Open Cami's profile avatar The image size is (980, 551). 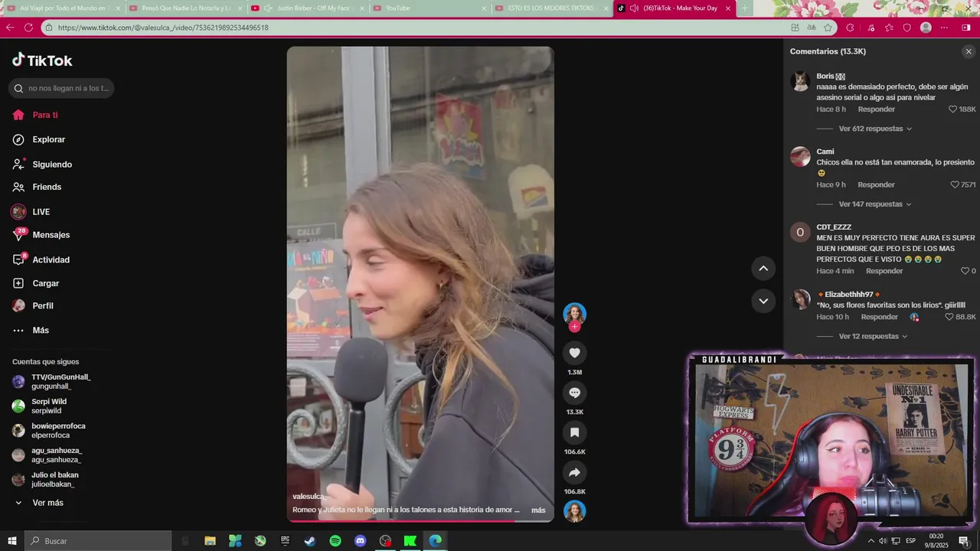(800, 157)
